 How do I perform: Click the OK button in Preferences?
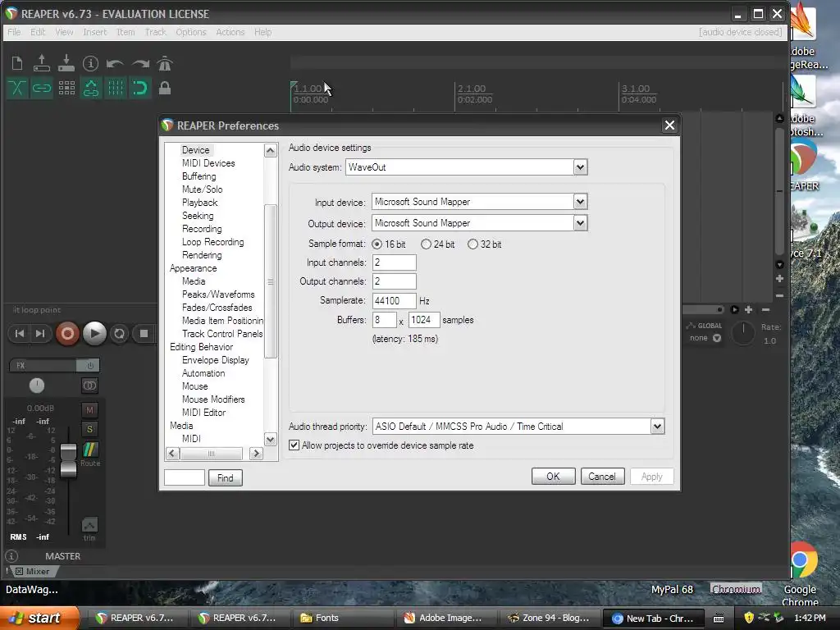[554, 477]
